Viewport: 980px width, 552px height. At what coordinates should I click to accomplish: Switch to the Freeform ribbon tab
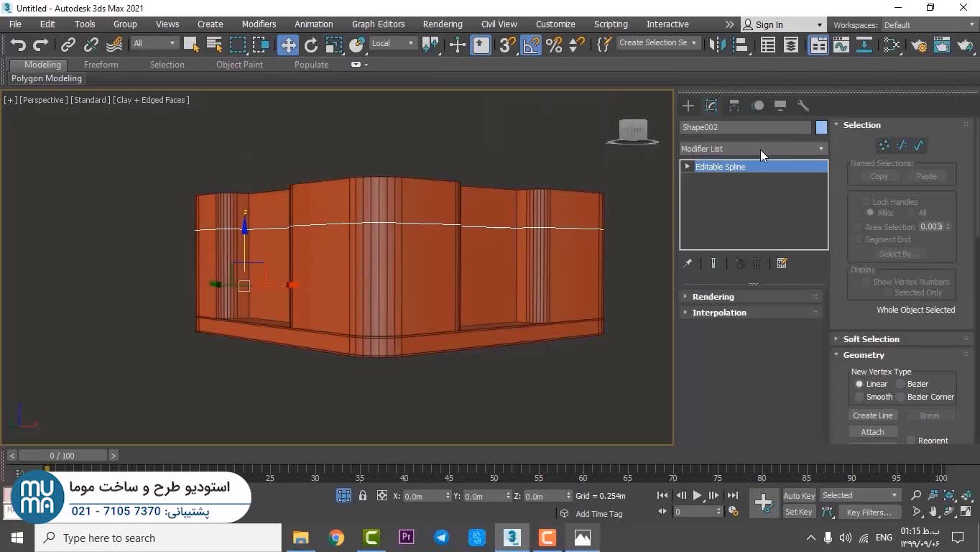101,65
